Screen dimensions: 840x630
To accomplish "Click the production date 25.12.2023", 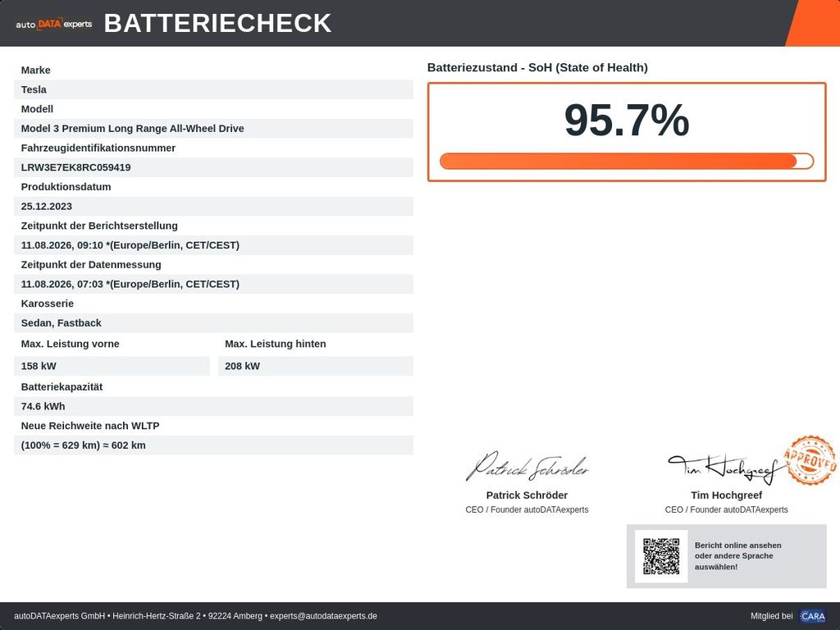I will coord(47,207).
